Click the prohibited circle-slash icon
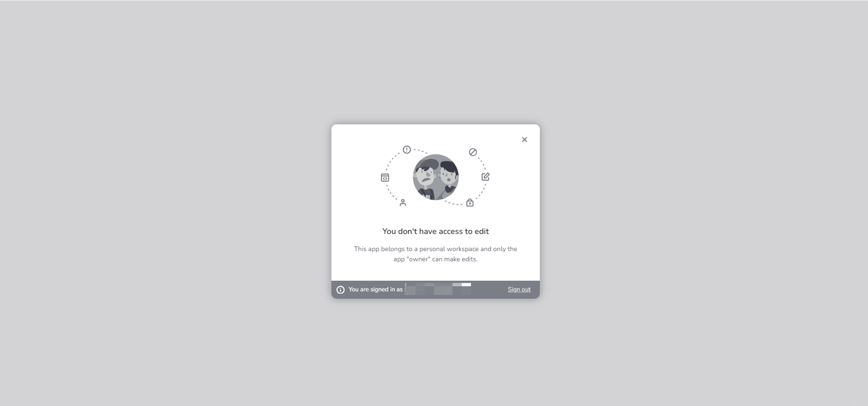868x406 pixels. (473, 152)
